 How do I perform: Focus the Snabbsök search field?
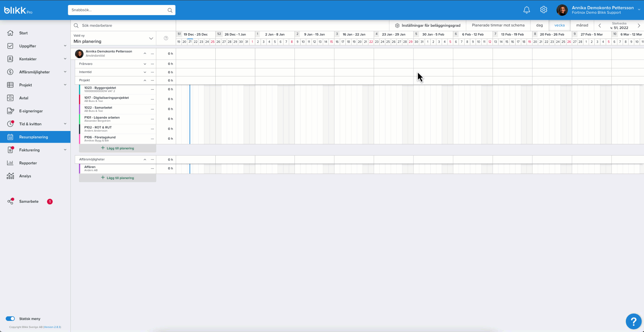click(x=118, y=10)
